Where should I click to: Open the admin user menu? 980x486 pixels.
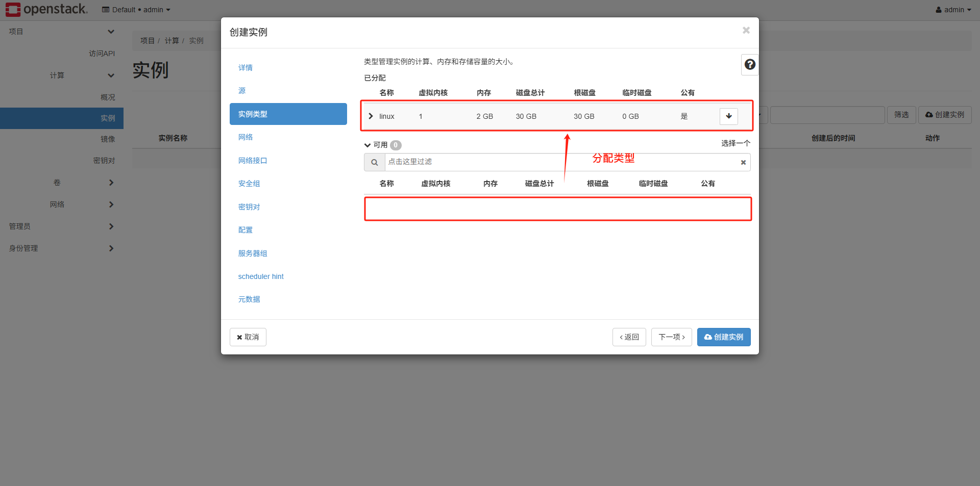pyautogui.click(x=953, y=10)
